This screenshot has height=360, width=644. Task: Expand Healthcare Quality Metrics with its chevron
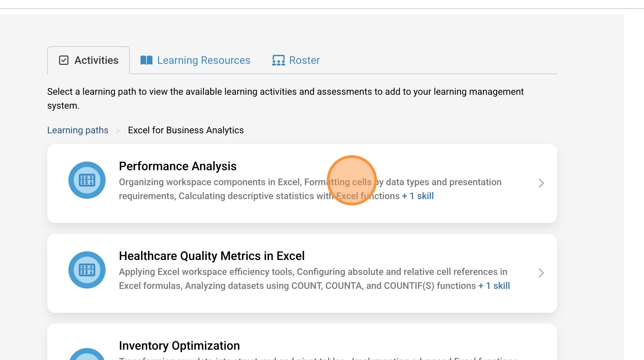pyautogui.click(x=541, y=273)
